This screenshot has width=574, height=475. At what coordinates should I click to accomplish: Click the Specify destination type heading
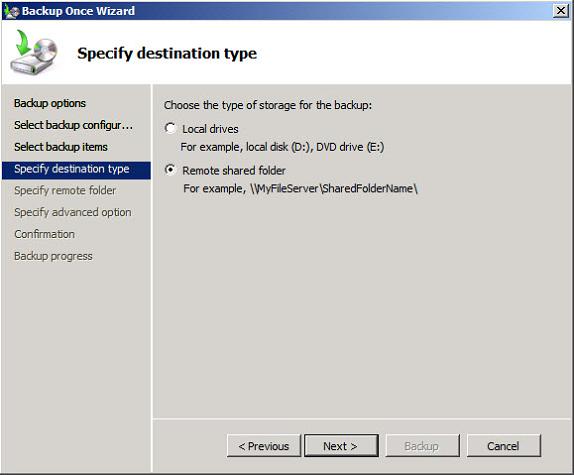pos(167,53)
